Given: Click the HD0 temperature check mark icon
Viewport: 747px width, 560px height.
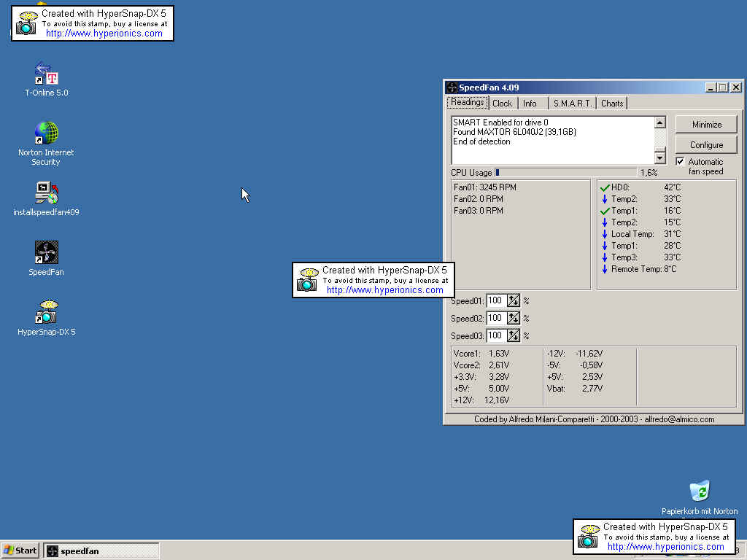Looking at the screenshot, I should click(605, 187).
